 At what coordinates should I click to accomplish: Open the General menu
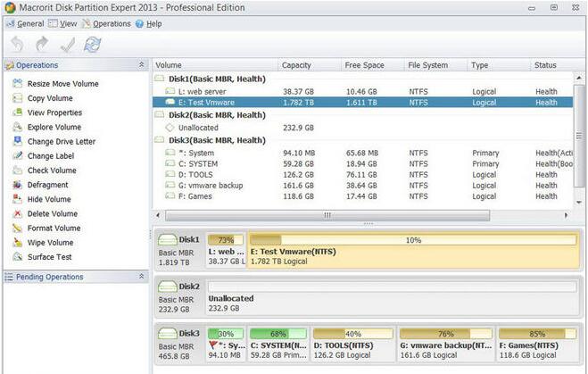click(30, 23)
